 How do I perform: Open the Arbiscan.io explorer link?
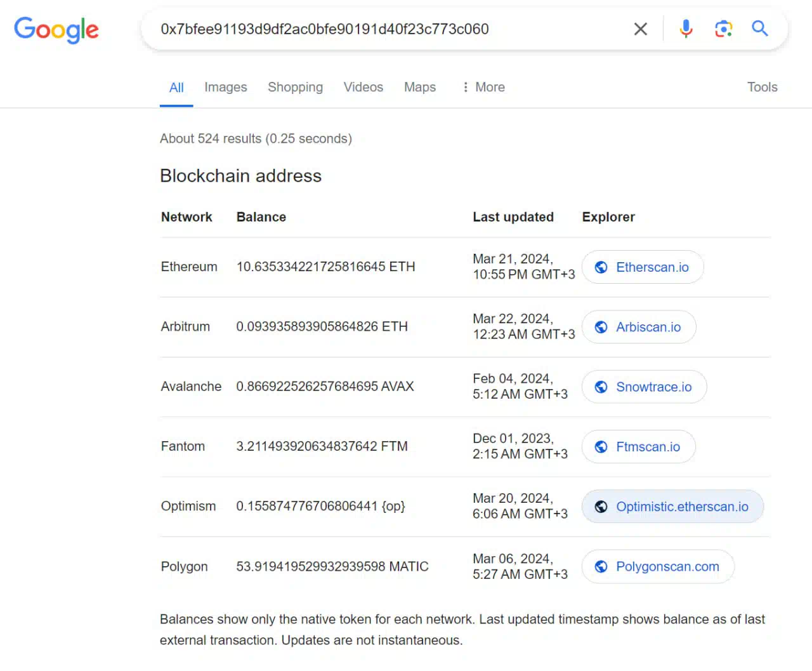click(x=639, y=327)
